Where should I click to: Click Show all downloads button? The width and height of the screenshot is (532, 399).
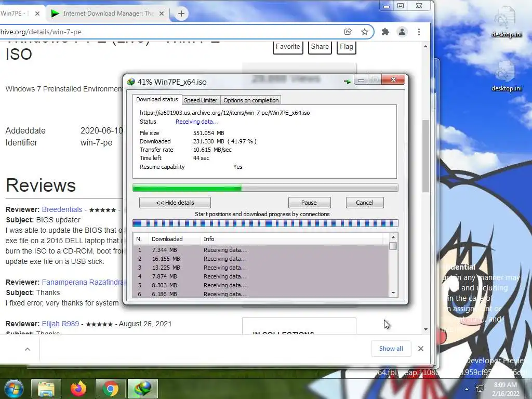tap(391, 349)
